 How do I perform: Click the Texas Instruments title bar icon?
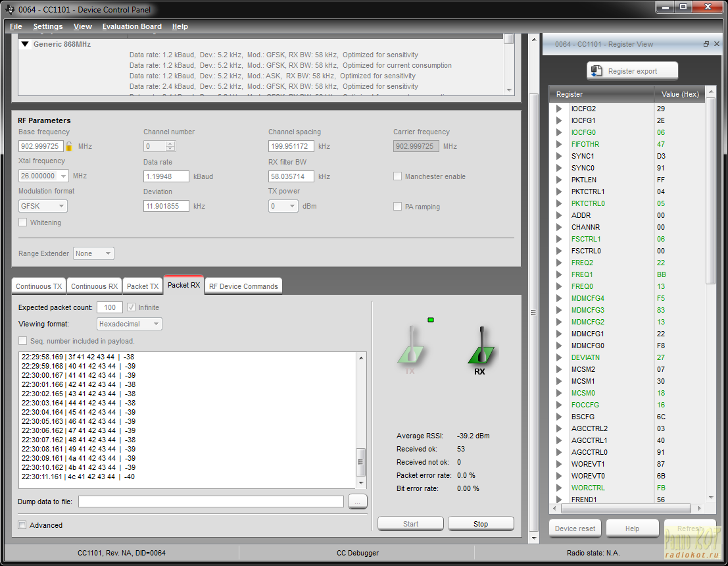coord(10,9)
